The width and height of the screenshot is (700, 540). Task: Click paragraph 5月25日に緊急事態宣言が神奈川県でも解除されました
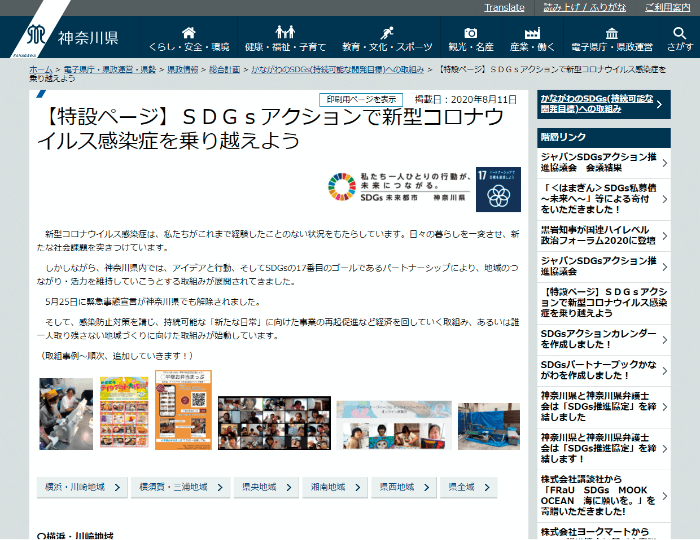[x=153, y=302]
